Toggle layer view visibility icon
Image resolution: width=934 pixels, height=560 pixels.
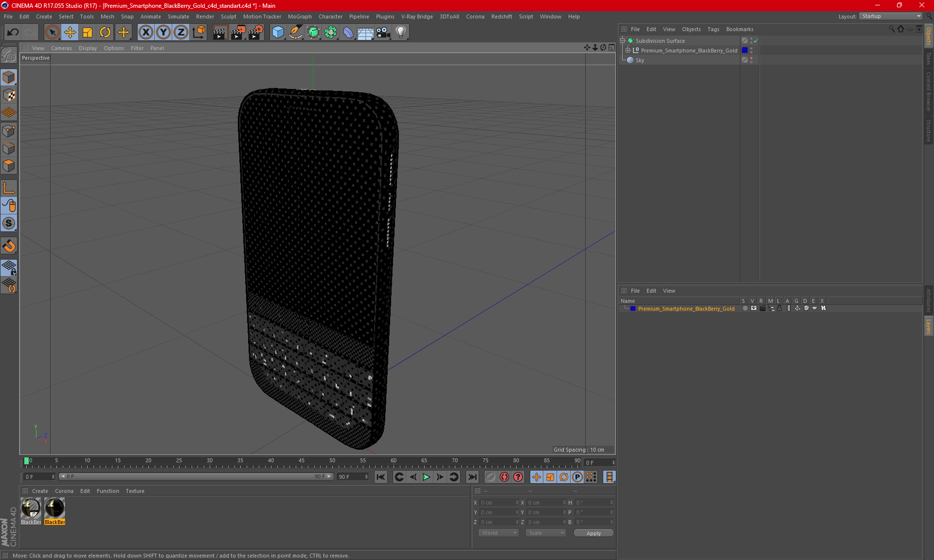click(x=754, y=308)
